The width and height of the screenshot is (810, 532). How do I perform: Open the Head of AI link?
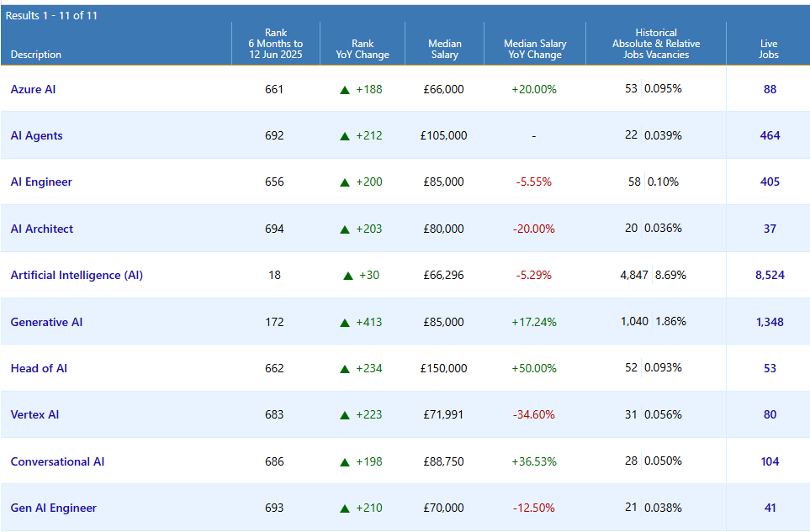click(x=39, y=368)
